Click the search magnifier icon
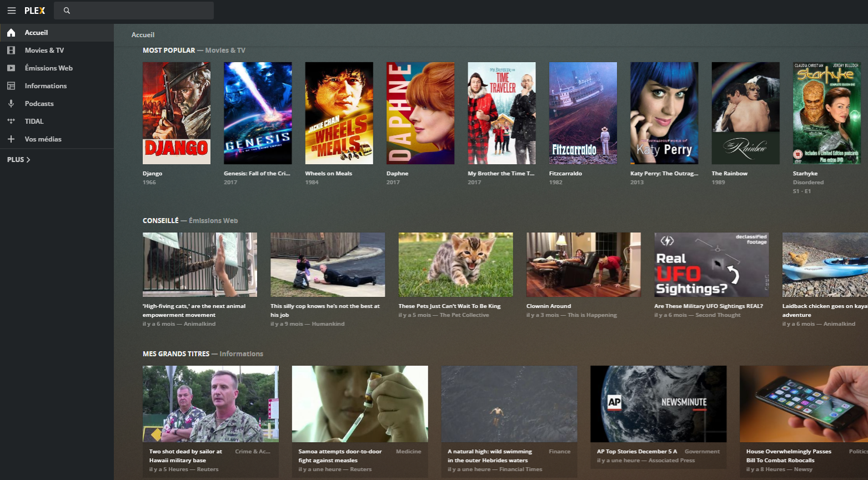 point(67,11)
